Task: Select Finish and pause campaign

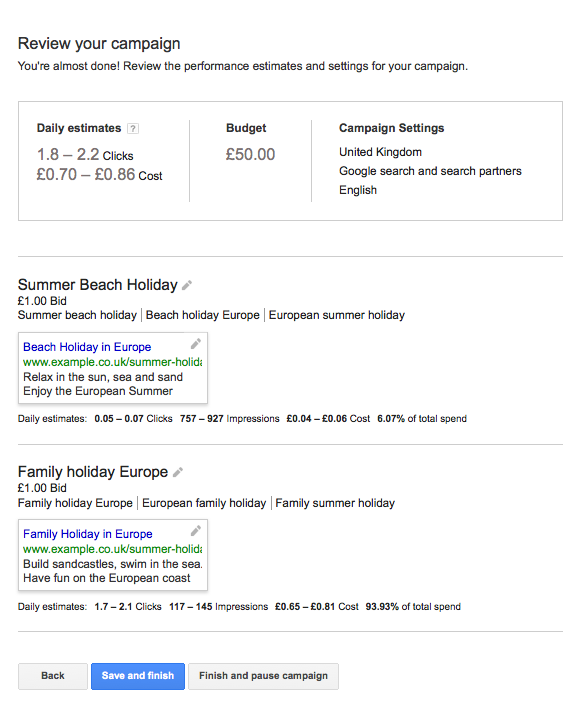Action: [x=263, y=676]
